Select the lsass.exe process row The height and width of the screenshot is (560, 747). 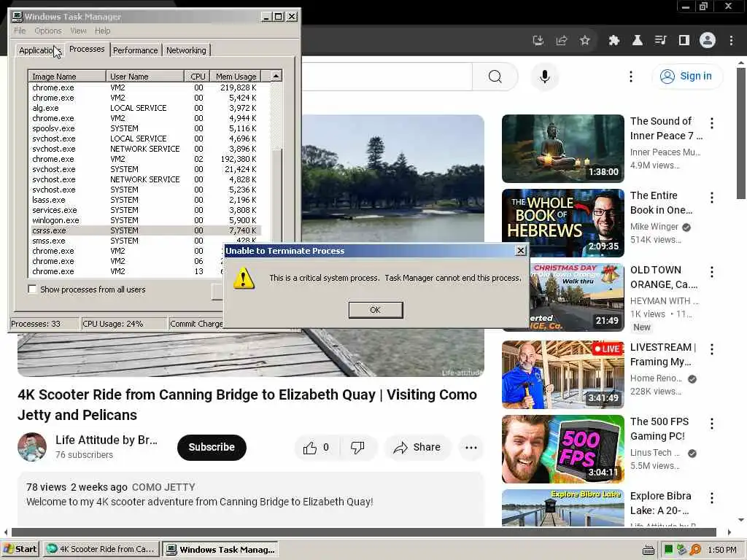tap(145, 200)
